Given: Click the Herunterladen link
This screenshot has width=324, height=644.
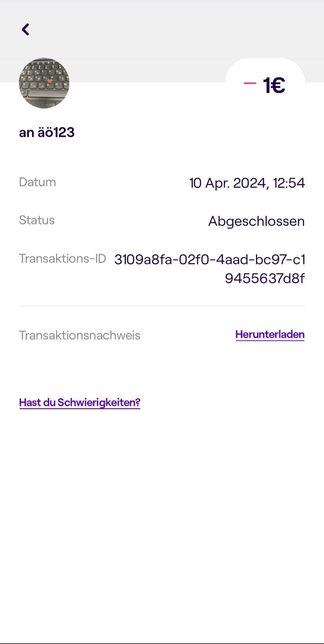Looking at the screenshot, I should pos(270,334).
